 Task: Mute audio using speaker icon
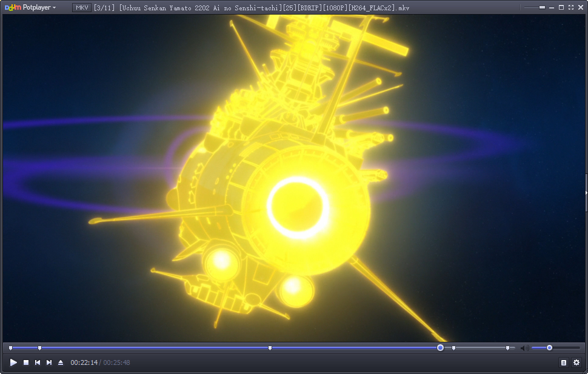524,348
